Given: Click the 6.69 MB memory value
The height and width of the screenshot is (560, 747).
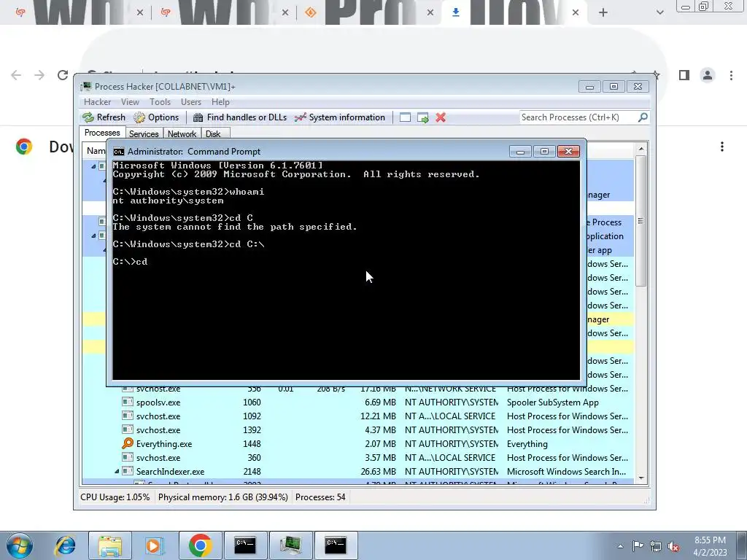Looking at the screenshot, I should pyautogui.click(x=380, y=402).
